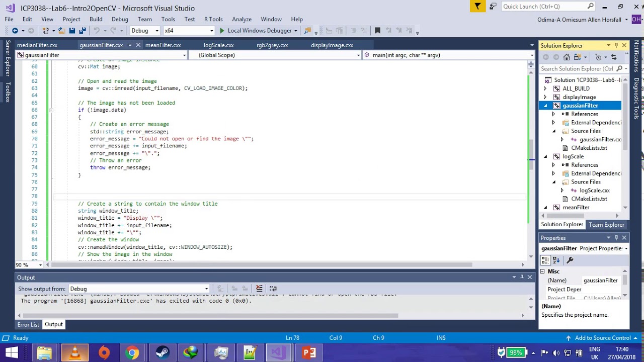Click the Pending Changes Filter clock icon
Viewport: 644px width, 362px height.
click(598, 57)
